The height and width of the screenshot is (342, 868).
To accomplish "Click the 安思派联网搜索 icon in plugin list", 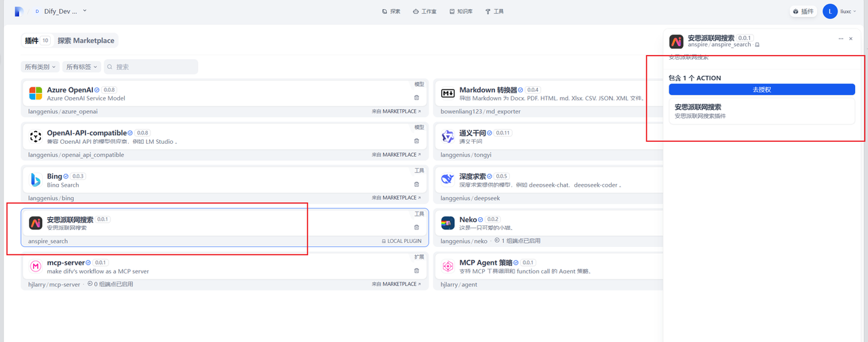I will (x=36, y=223).
